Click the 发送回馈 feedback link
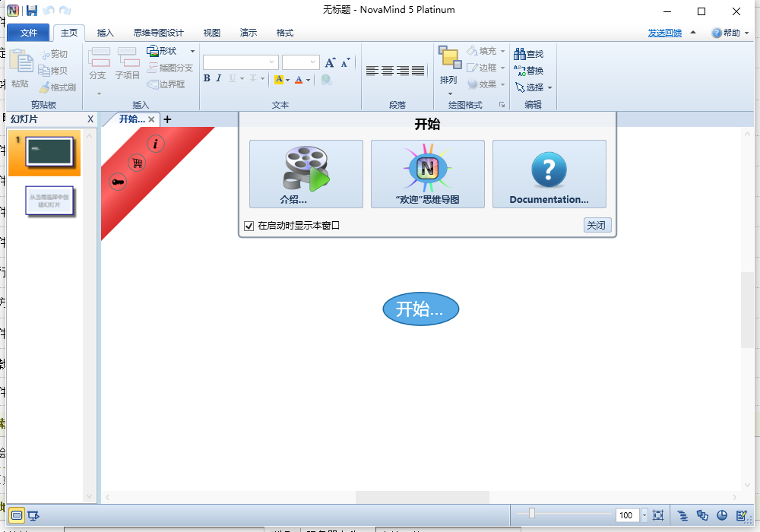Image resolution: width=760 pixels, height=532 pixels. (x=664, y=33)
